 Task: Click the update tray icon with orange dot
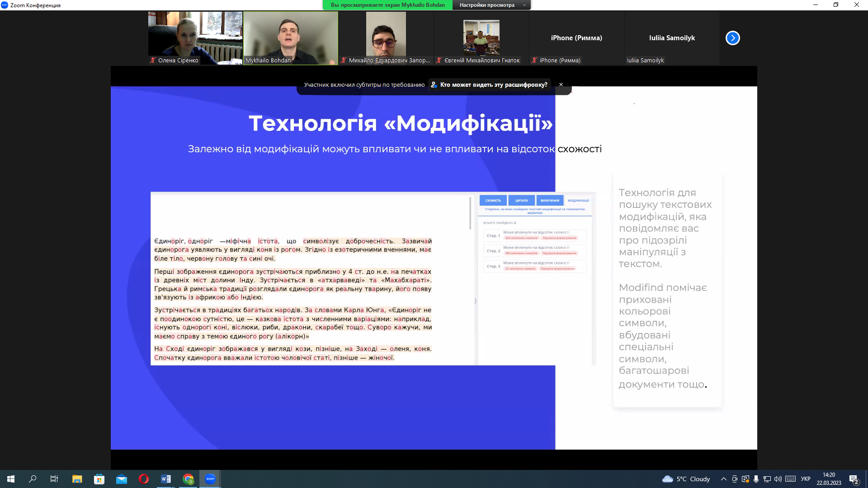[x=745, y=479]
